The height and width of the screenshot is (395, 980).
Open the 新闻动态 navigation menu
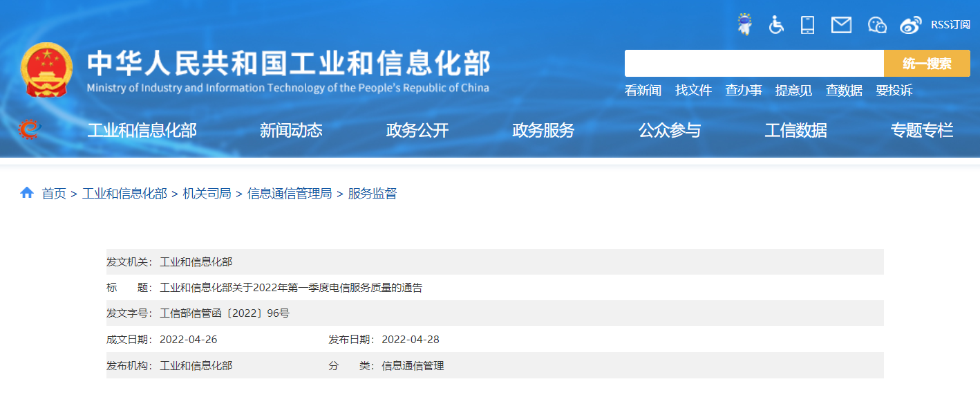pos(291,130)
